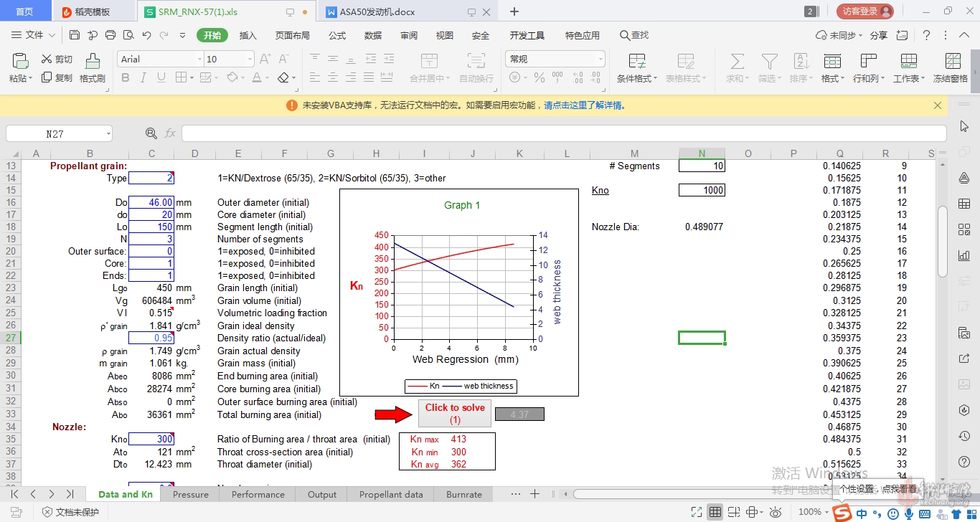Switch to ASA50发动机.docx document tab

378,11
